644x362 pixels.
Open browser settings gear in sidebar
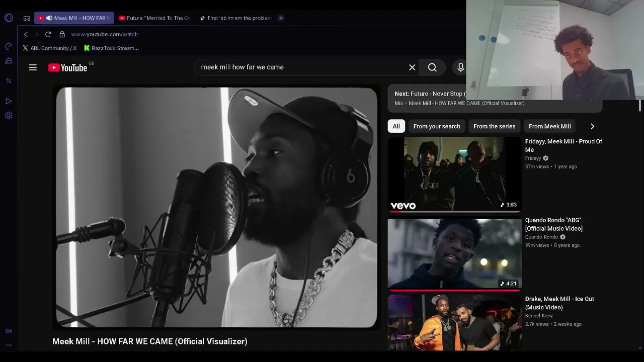(9, 115)
